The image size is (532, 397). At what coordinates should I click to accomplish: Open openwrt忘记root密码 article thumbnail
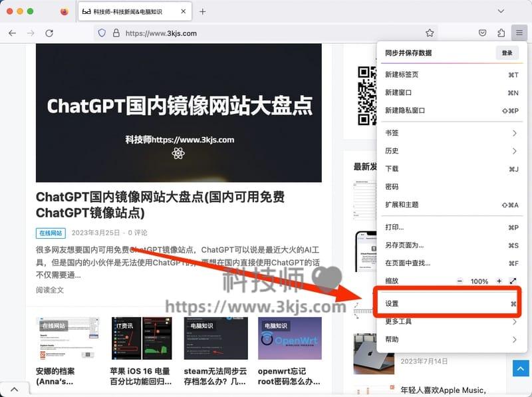pyautogui.click(x=290, y=338)
